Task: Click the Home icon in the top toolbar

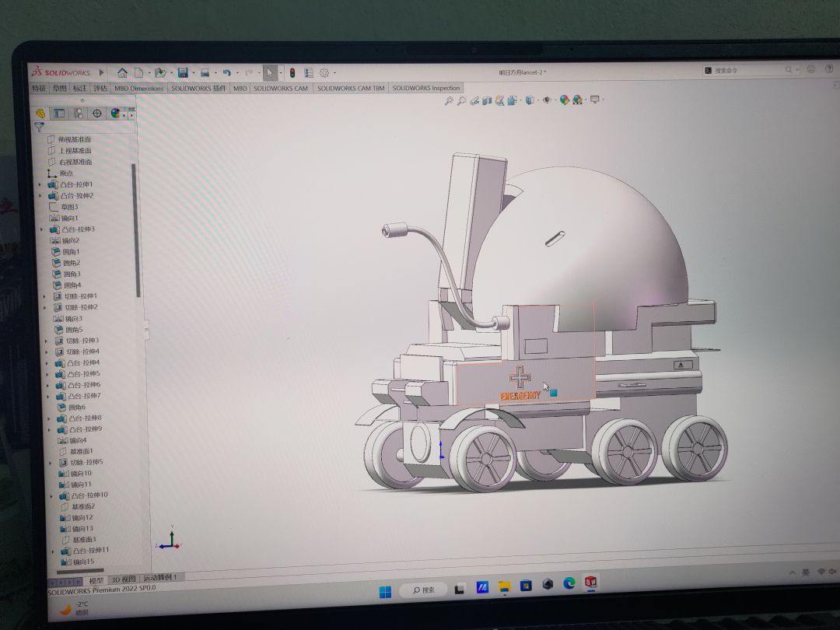Action: coord(122,72)
